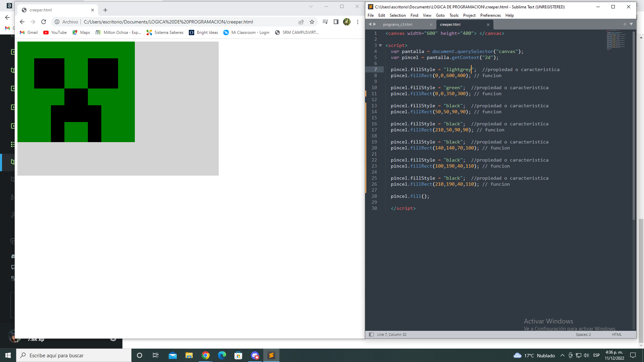Open Sublime Text from taskbar
Viewport: 644px width, 362px height.
point(271,355)
